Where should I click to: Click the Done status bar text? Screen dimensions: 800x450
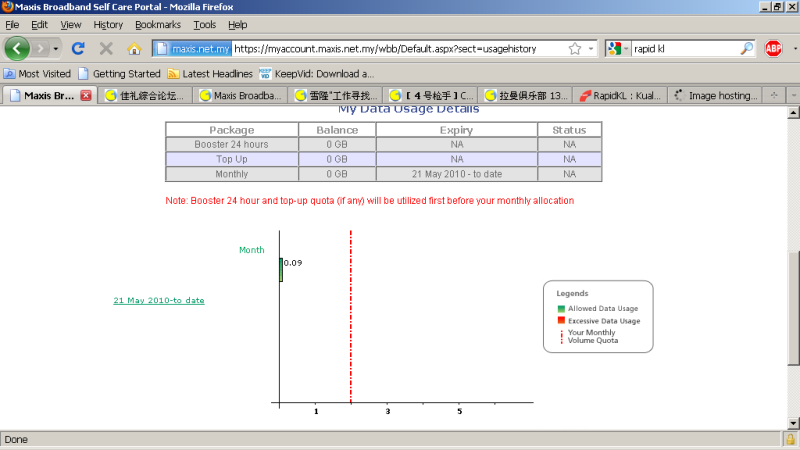[16, 439]
